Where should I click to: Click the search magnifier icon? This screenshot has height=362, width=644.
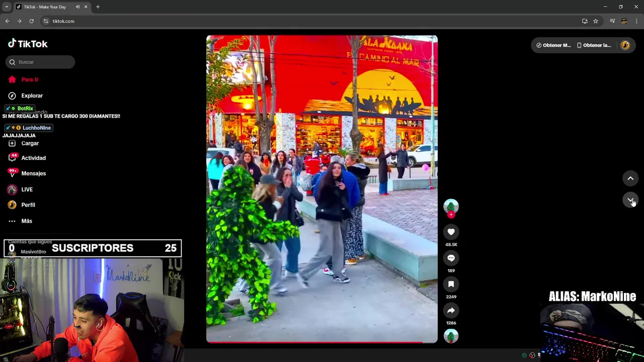pos(12,62)
